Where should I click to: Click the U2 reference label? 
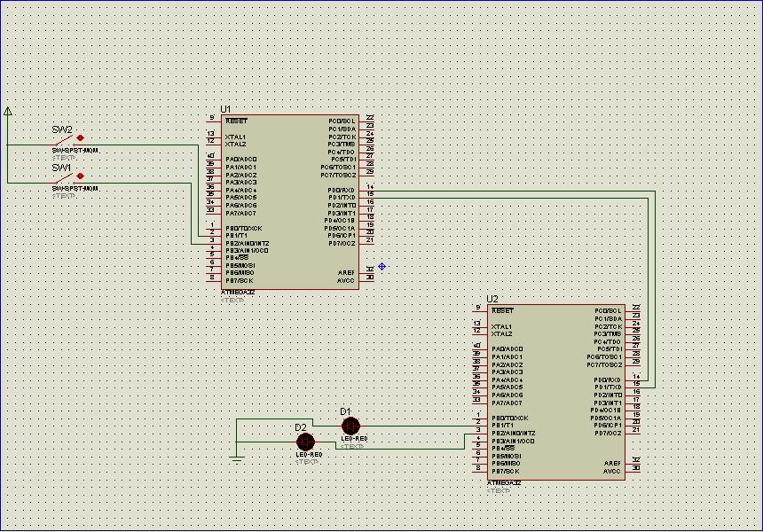pos(492,300)
